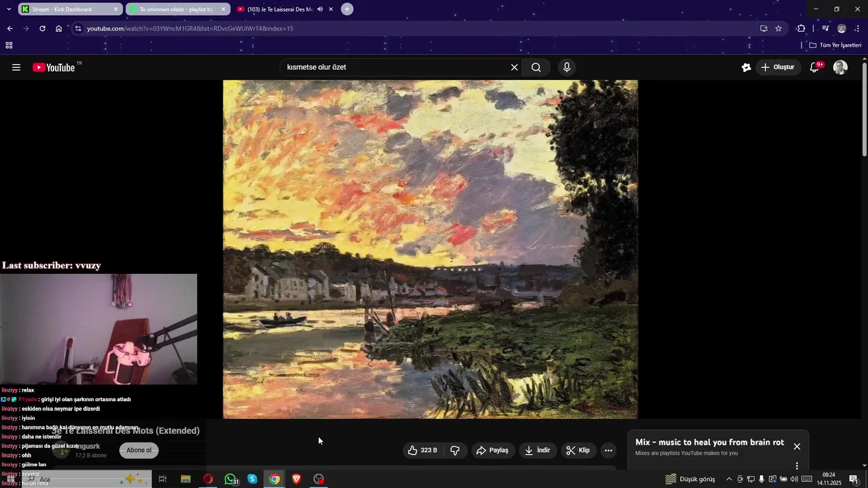
Task: Open Task View on the taskbar
Action: pyautogui.click(x=163, y=479)
